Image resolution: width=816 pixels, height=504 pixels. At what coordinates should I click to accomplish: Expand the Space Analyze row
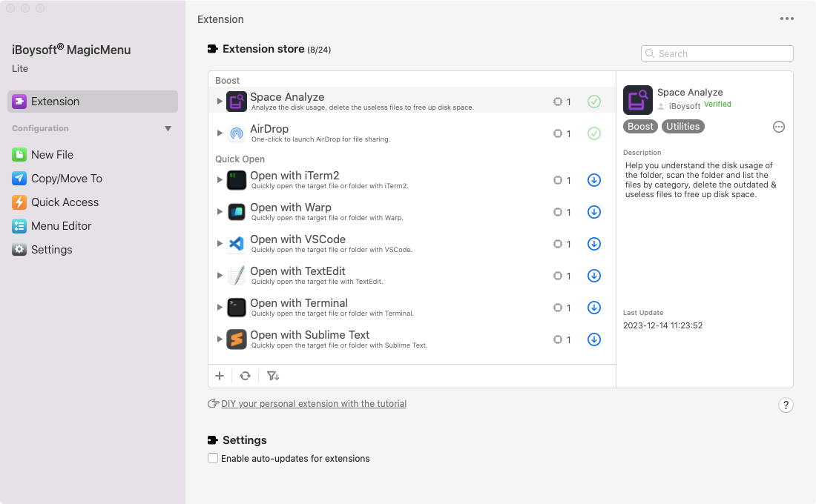coord(220,102)
